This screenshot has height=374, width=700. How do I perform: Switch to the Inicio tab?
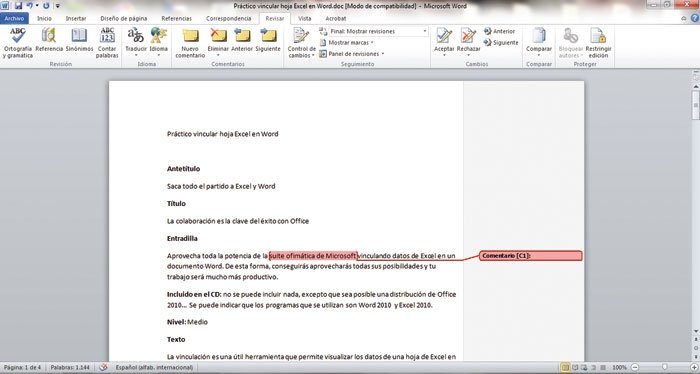point(44,18)
